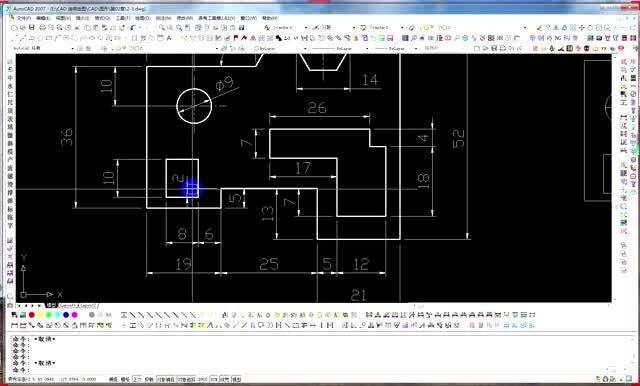Click the Table tool icon

160,38
